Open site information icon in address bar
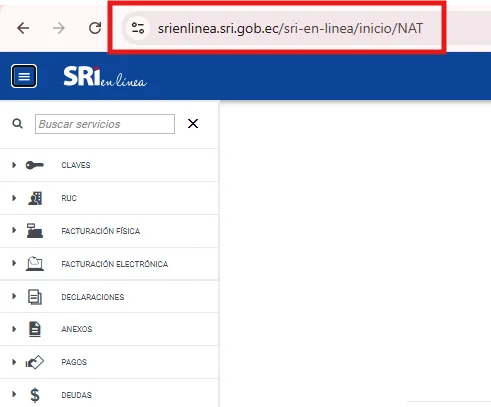Screen dimensions: 491x407 [138, 28]
